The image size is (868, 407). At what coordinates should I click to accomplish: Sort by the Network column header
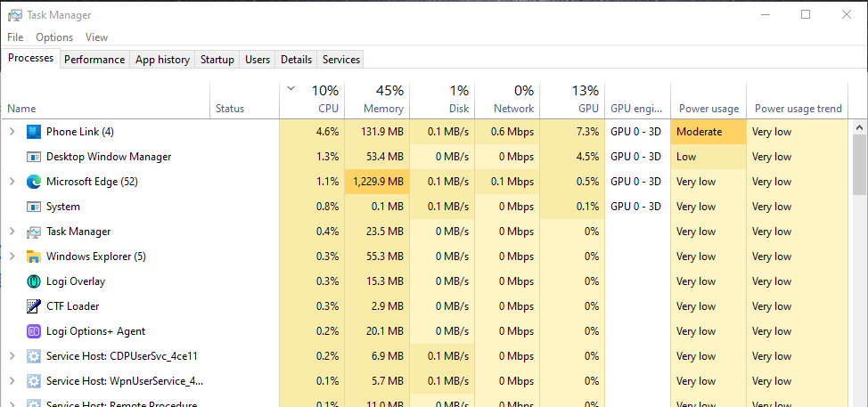click(507, 100)
